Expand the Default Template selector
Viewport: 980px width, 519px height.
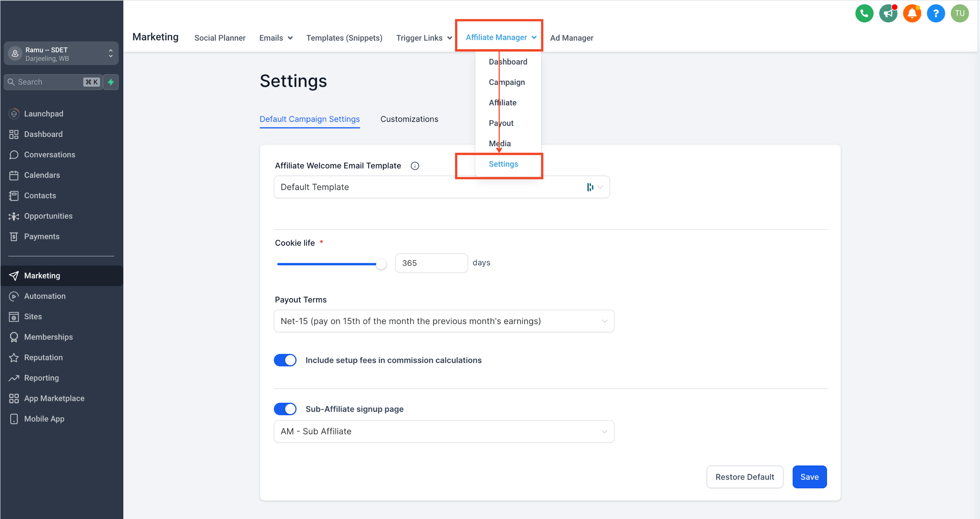tap(441, 187)
